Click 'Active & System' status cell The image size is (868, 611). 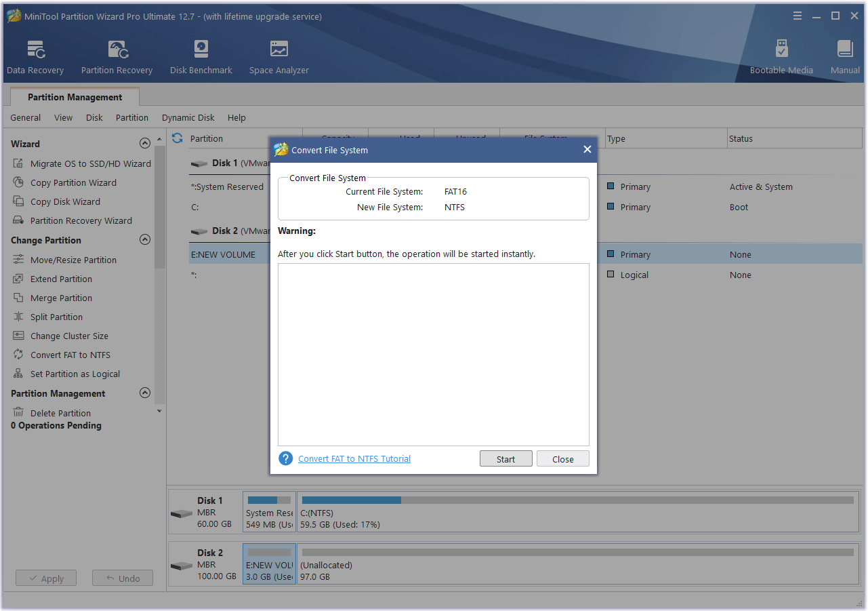coord(761,186)
